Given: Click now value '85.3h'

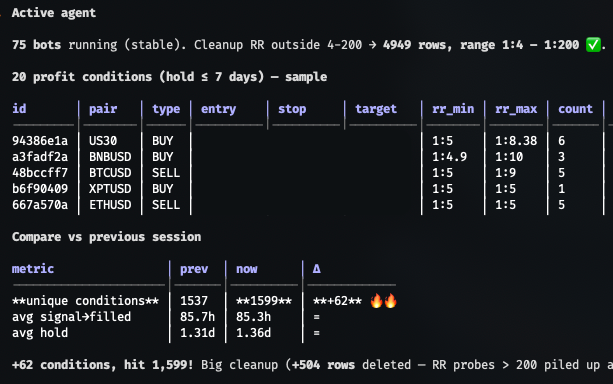Looking at the screenshot, I should [x=253, y=317].
